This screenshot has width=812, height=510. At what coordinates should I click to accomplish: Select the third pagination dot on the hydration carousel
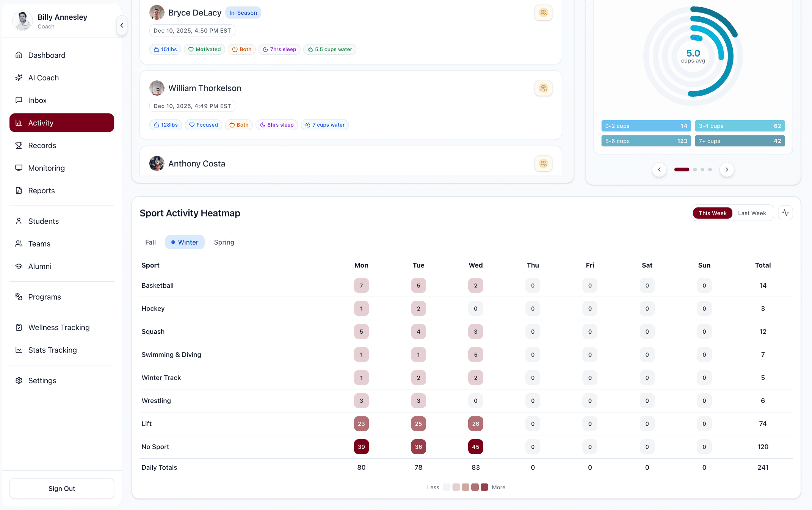[702, 169]
